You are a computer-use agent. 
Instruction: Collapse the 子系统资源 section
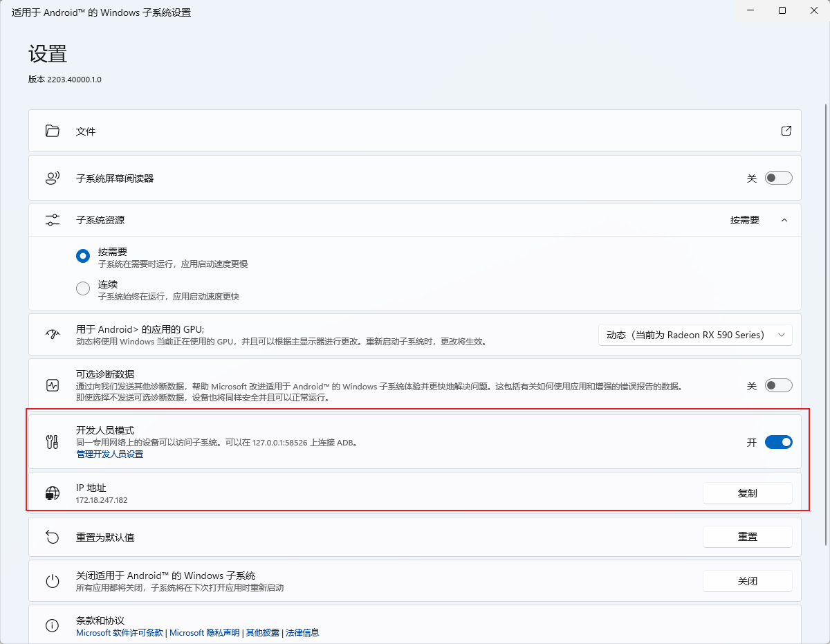click(784, 220)
